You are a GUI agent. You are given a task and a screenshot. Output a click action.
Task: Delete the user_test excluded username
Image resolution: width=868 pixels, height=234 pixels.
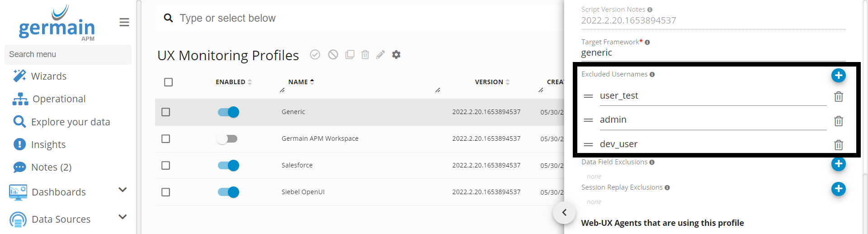point(838,97)
